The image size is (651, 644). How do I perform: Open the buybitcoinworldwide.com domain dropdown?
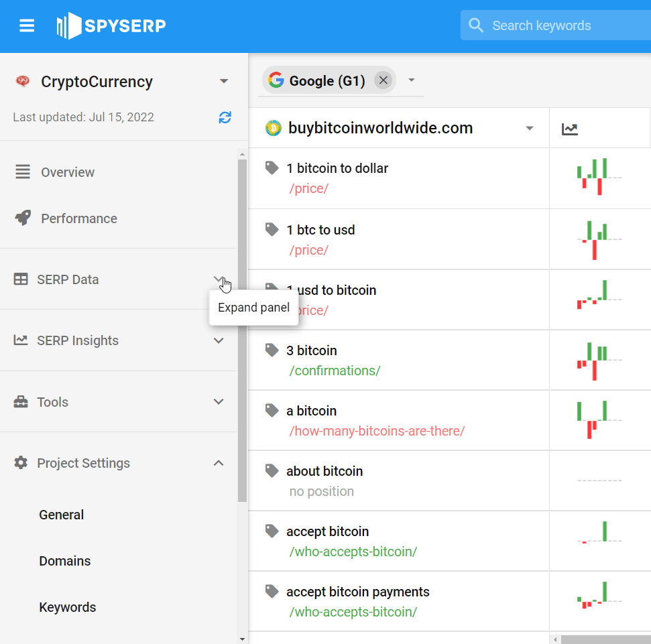click(530, 128)
